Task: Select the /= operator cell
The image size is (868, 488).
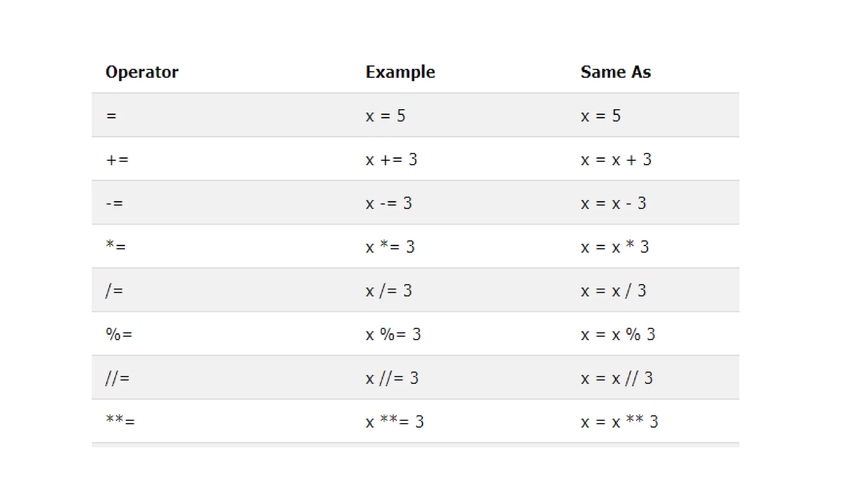Action: (114, 291)
